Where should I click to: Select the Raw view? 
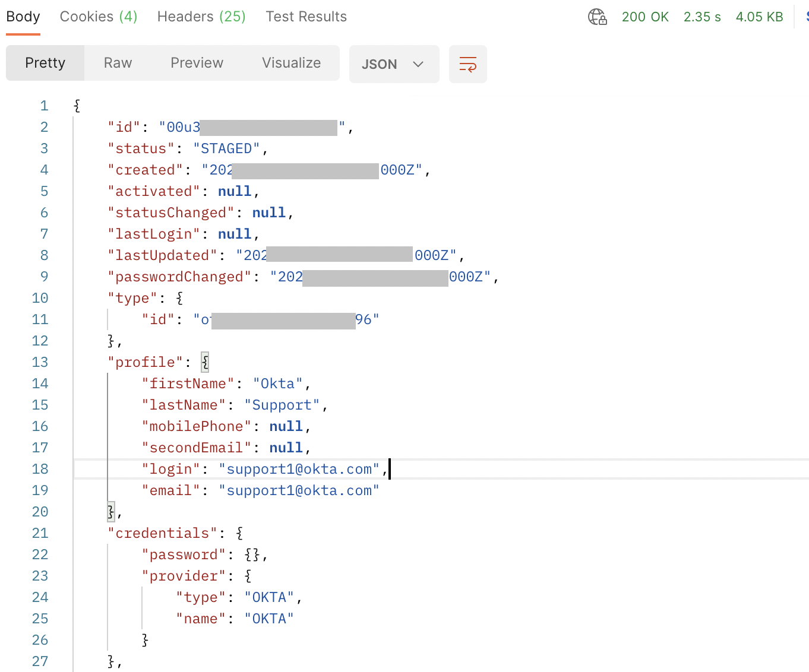(x=118, y=63)
